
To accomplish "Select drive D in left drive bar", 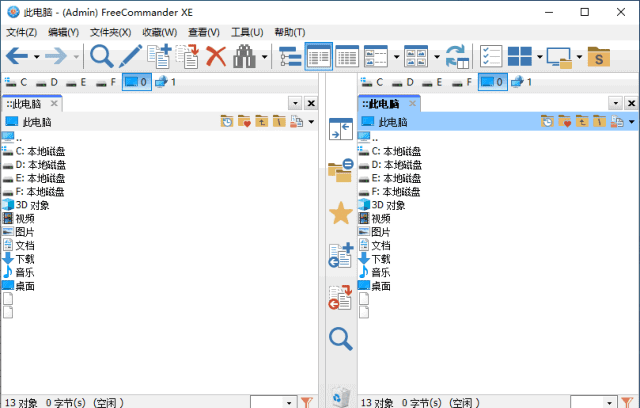I will tap(47, 82).
